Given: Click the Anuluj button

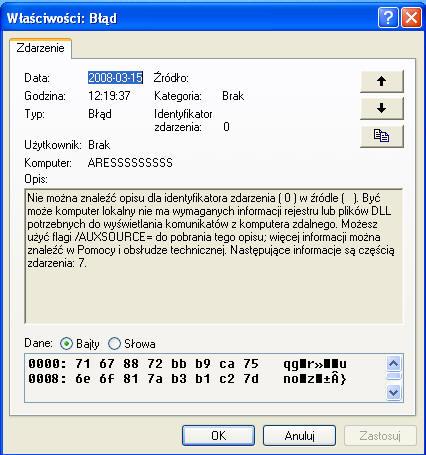Looking at the screenshot, I should tap(299, 435).
